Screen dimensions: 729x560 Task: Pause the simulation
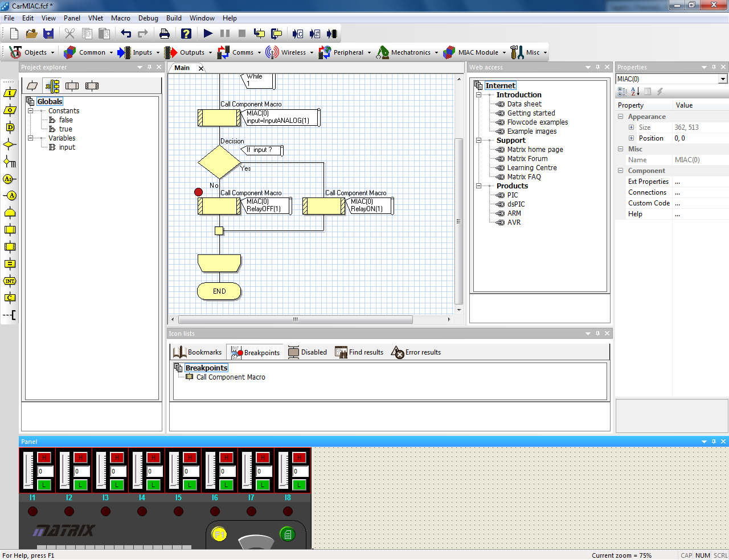tap(225, 34)
